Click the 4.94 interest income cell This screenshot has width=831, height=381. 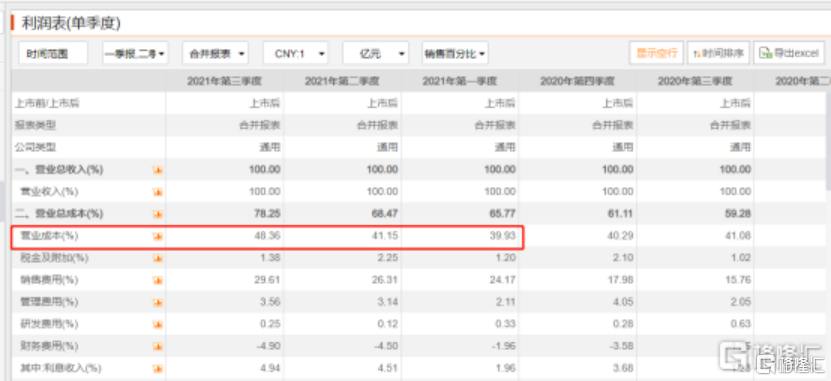(x=271, y=368)
